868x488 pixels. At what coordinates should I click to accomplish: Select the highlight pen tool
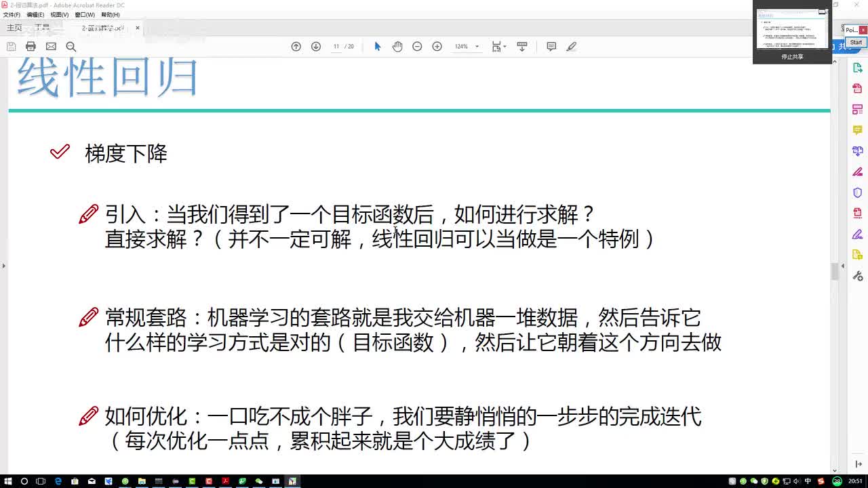pyautogui.click(x=572, y=46)
